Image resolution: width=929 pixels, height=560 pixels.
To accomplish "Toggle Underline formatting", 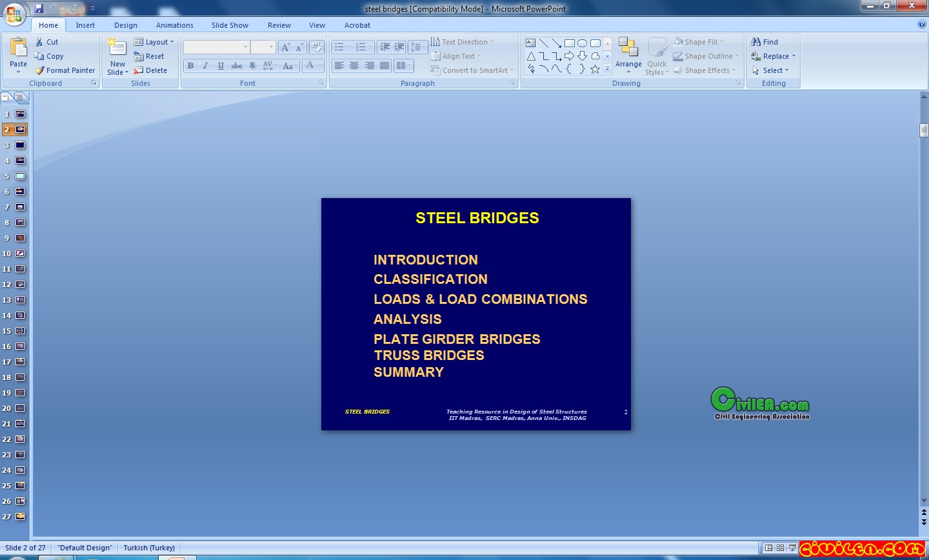I will click(221, 66).
